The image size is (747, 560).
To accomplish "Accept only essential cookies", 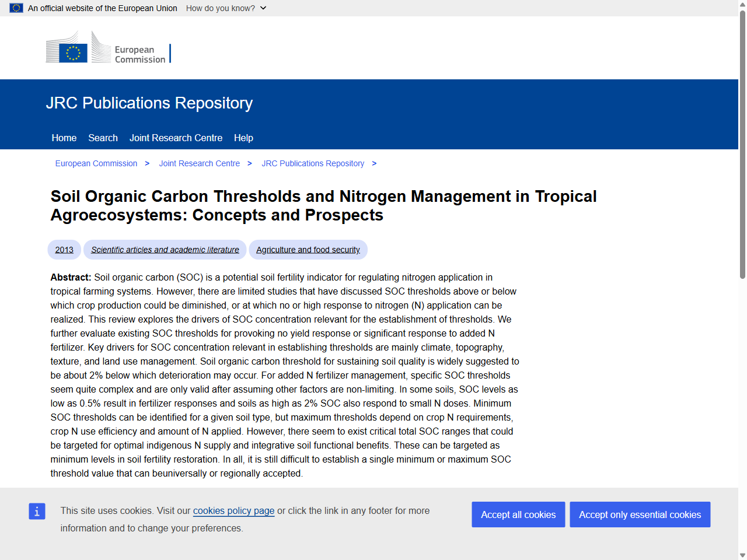I will [640, 514].
